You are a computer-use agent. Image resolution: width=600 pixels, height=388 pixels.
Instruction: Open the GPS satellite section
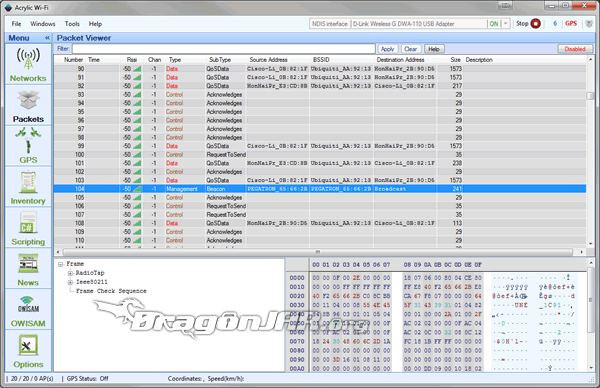pos(28,146)
